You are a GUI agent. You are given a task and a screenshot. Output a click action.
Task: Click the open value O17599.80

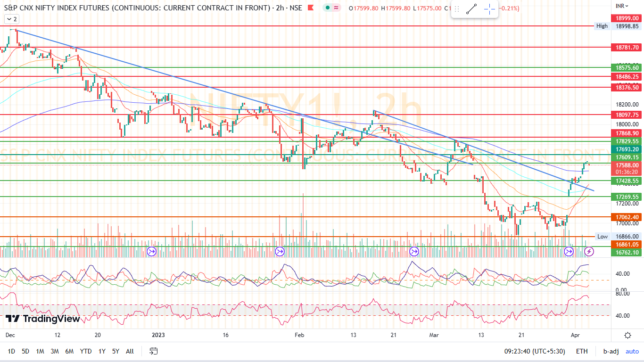click(x=364, y=8)
